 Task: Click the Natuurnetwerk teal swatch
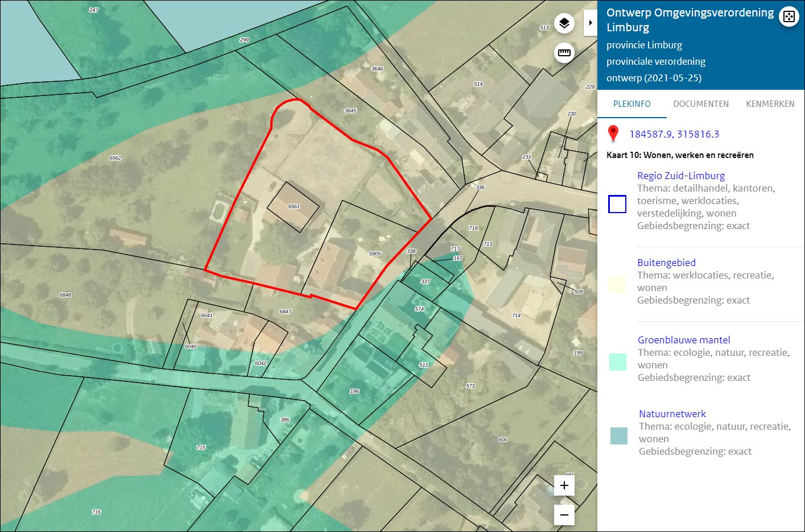click(x=619, y=436)
